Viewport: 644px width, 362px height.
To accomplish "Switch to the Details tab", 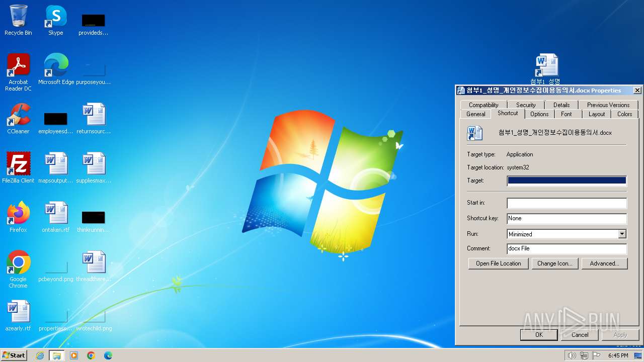I will pos(561,105).
